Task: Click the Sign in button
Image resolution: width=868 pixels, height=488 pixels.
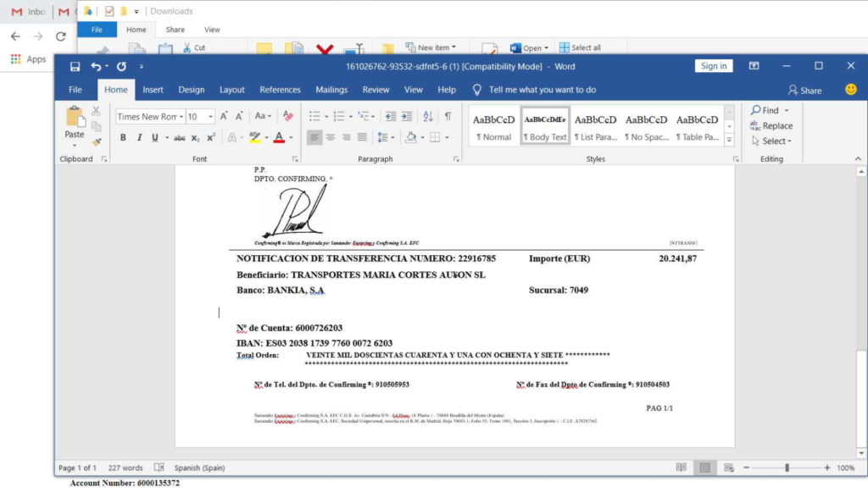Action: click(x=714, y=66)
